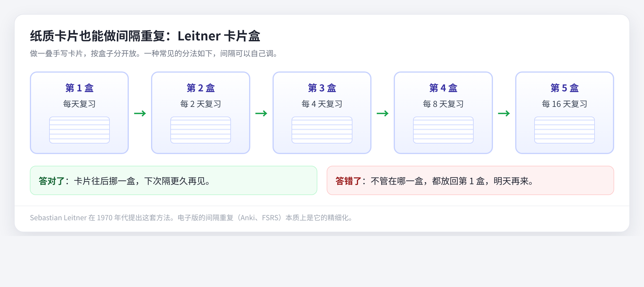Click the green arrow between 第 1 盒 and 第 2 盒
644x287 pixels.
[140, 113]
